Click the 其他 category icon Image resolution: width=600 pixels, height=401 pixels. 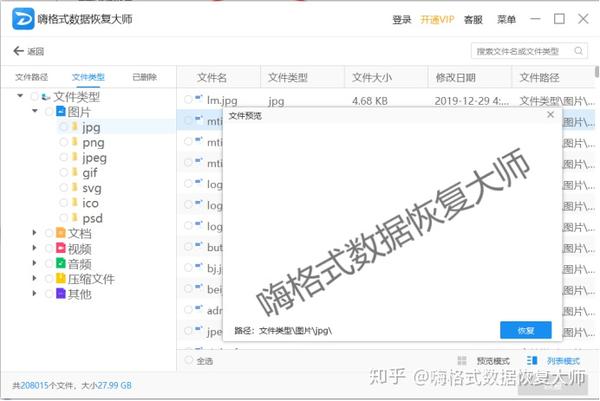(x=61, y=293)
